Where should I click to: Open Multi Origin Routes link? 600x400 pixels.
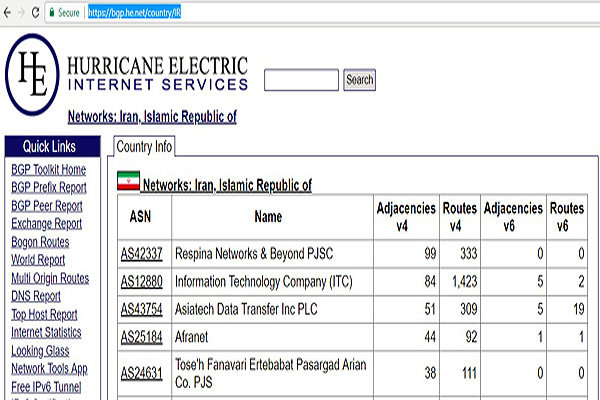50,278
